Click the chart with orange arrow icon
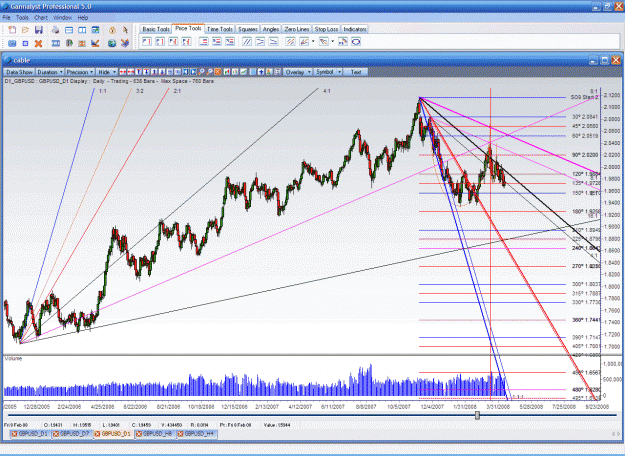 [95, 43]
